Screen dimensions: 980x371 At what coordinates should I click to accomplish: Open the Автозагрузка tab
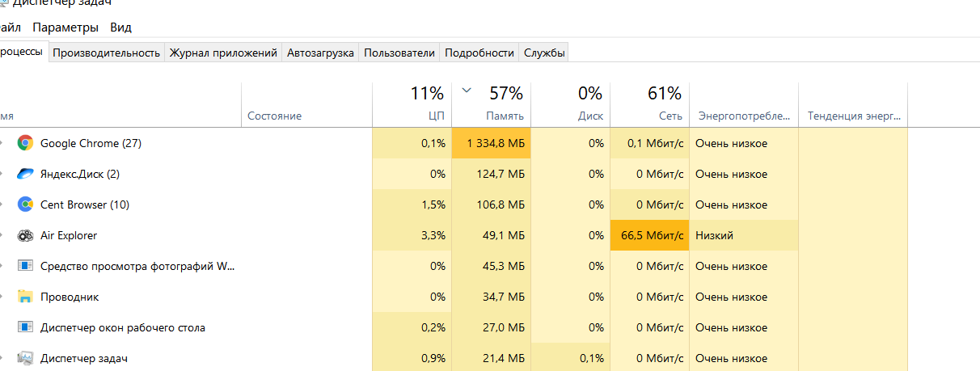pos(320,53)
